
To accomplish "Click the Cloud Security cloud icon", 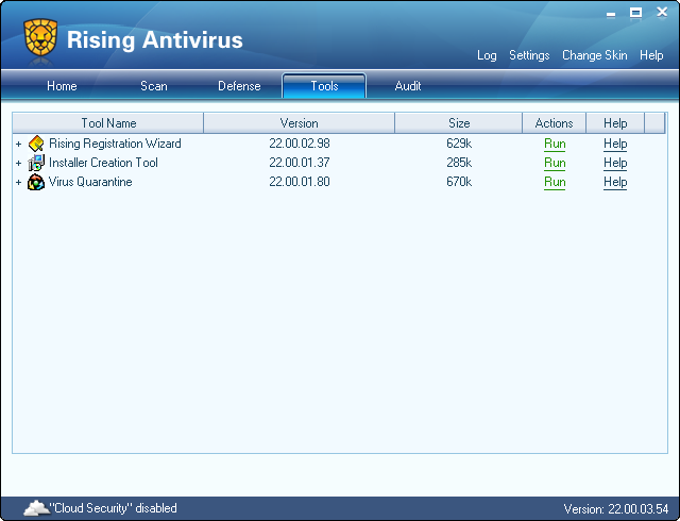I will [x=36, y=508].
